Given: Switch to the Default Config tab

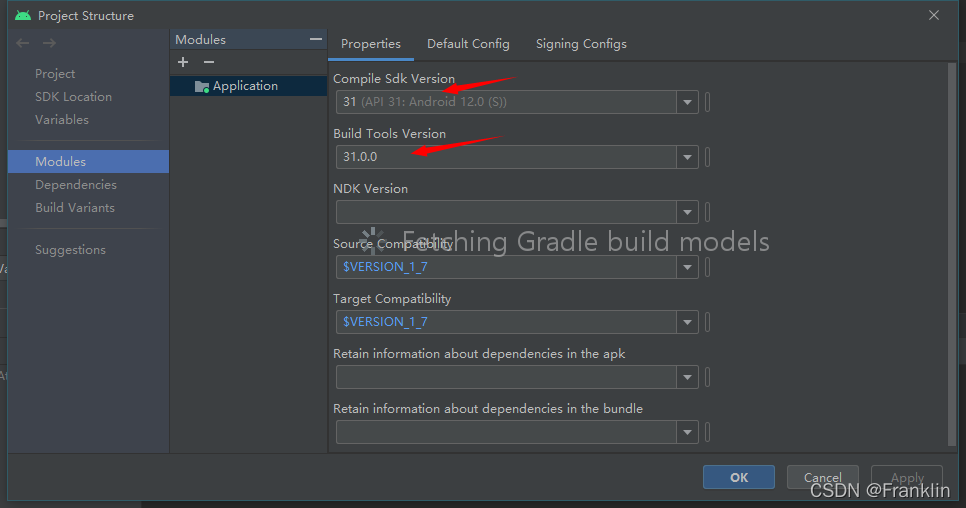Looking at the screenshot, I should pyautogui.click(x=468, y=44).
